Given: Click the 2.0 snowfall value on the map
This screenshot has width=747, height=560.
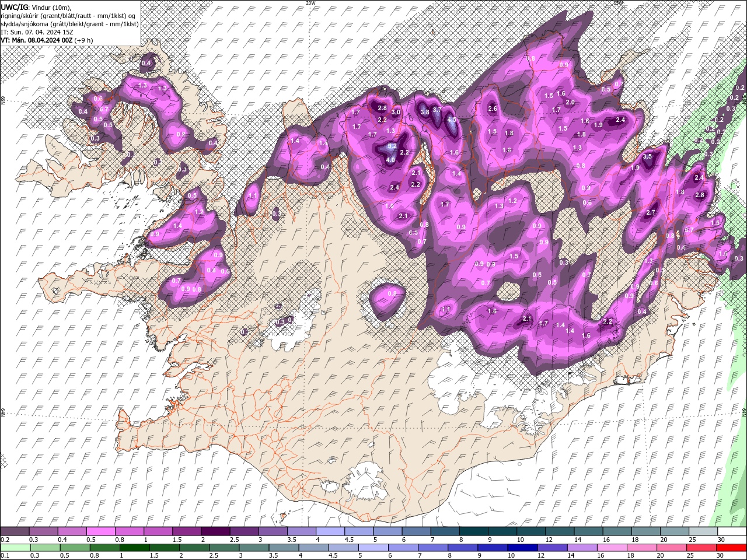Looking at the screenshot, I should pyautogui.click(x=570, y=102).
